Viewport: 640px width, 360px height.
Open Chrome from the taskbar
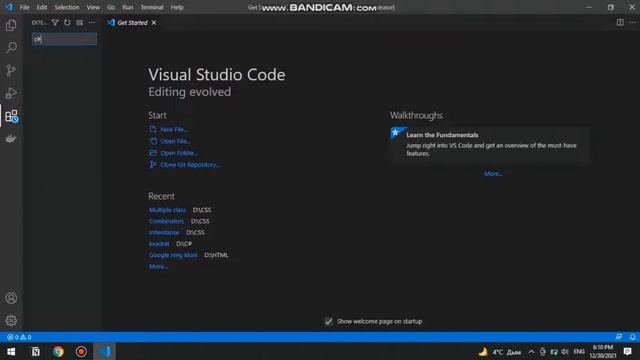[58, 351]
